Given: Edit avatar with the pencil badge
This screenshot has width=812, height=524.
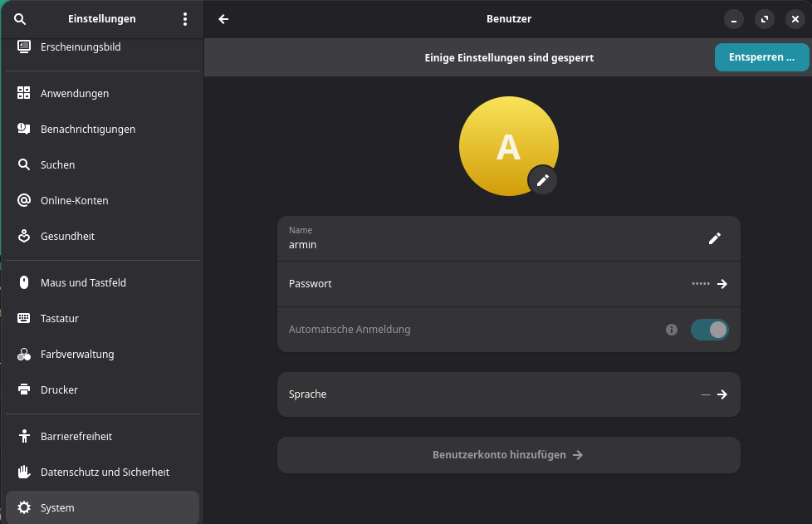Looking at the screenshot, I should coord(542,180).
